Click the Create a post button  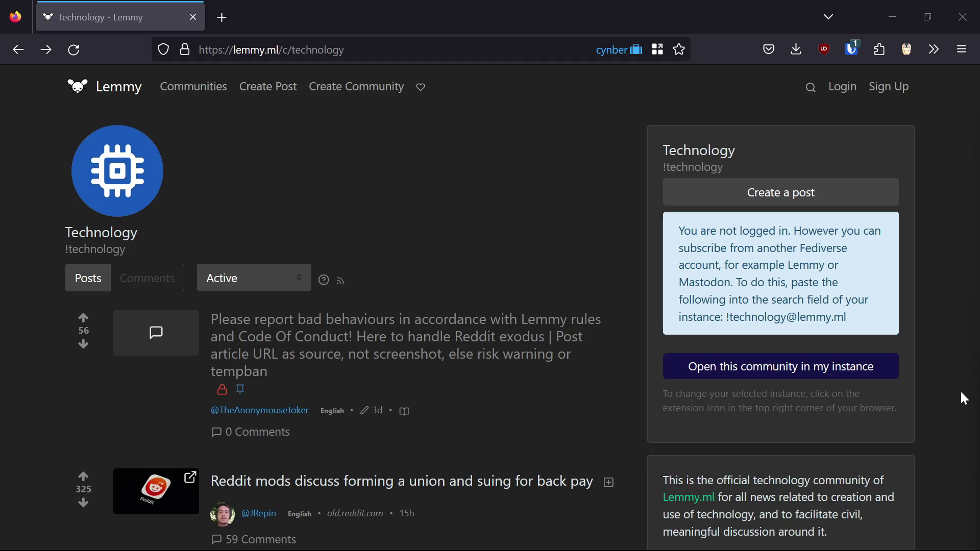point(780,192)
